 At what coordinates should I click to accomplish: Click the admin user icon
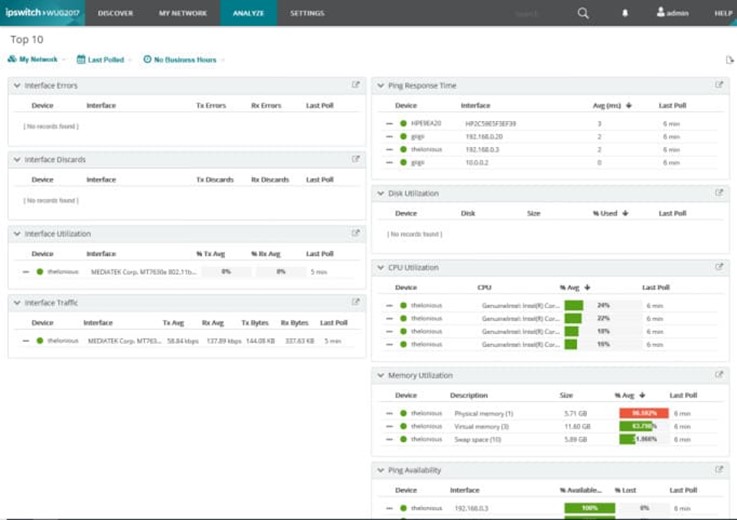[661, 13]
